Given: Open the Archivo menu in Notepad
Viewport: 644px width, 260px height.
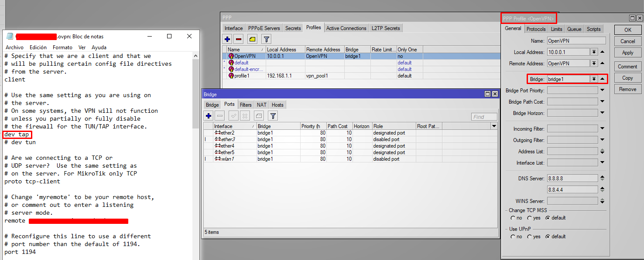Looking at the screenshot, I should point(15,47).
